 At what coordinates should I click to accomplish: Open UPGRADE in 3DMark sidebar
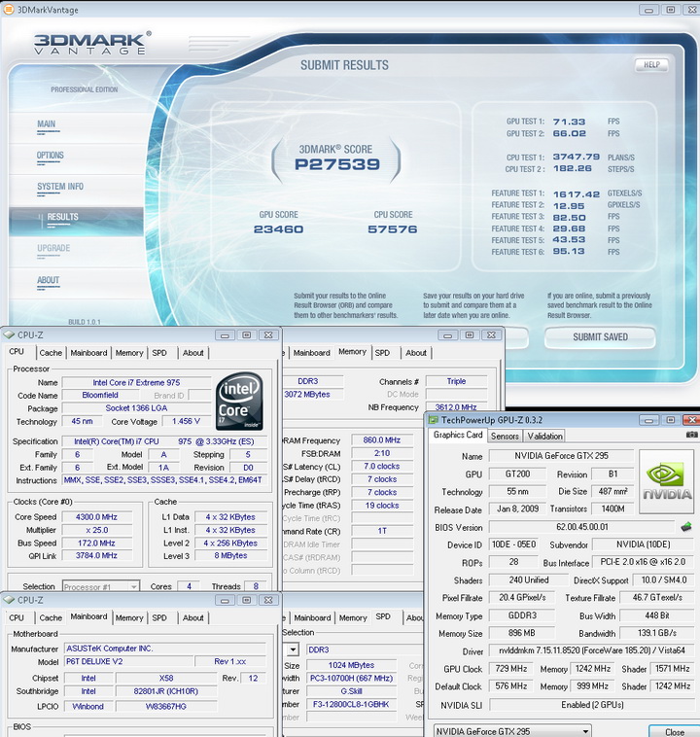pyautogui.click(x=53, y=248)
